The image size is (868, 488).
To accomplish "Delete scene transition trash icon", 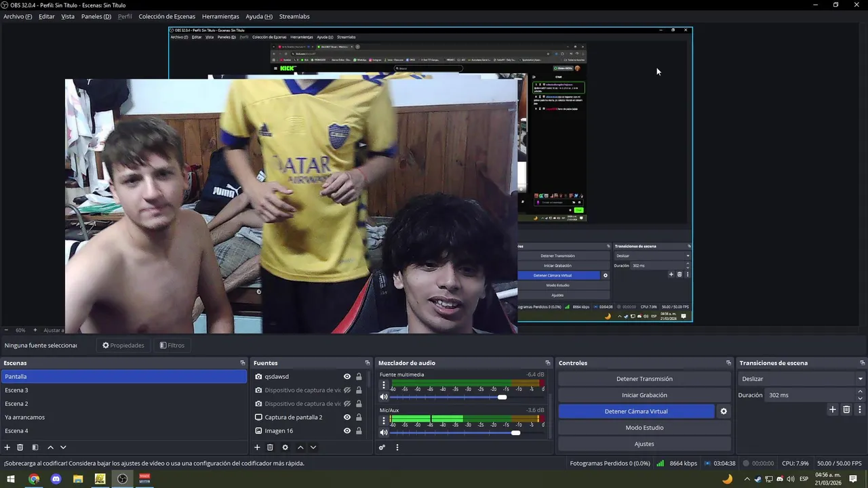I will click(846, 409).
